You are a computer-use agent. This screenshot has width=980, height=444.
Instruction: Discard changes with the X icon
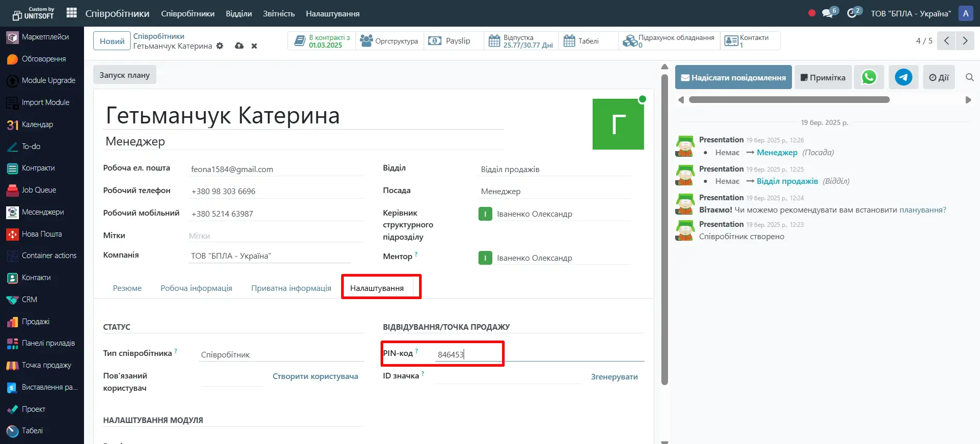tap(254, 46)
